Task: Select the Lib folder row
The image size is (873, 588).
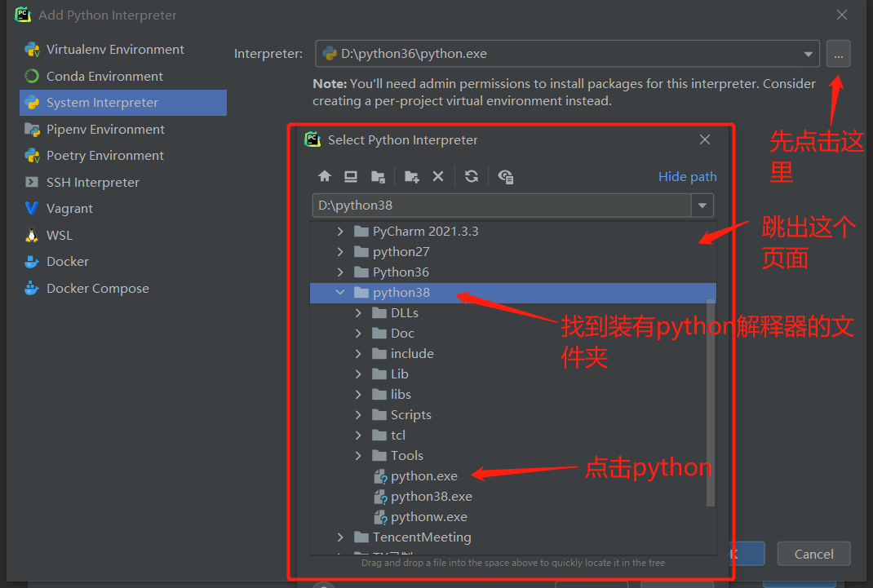Action: pyautogui.click(x=507, y=374)
